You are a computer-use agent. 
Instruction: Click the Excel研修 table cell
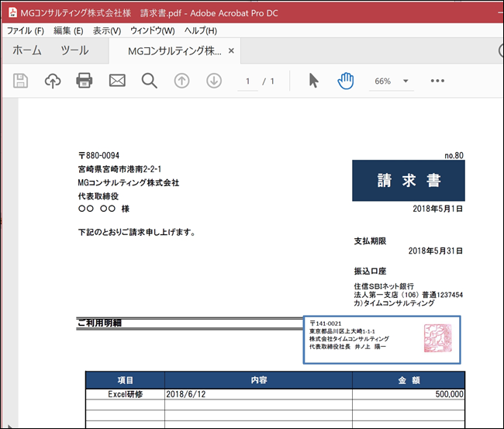[x=126, y=394]
